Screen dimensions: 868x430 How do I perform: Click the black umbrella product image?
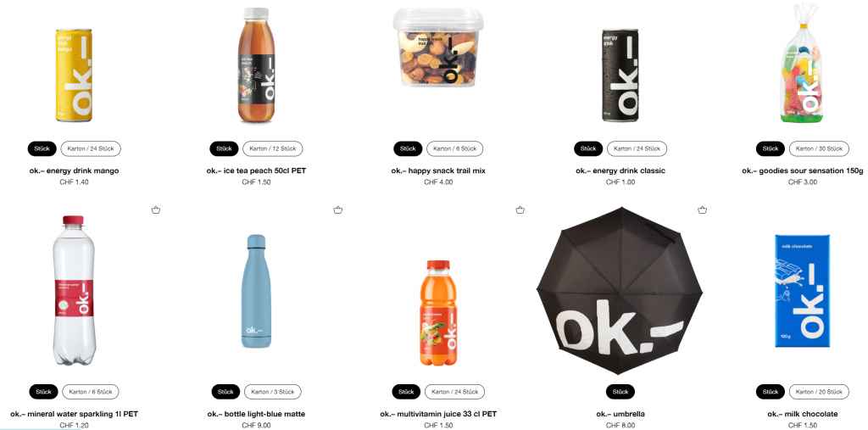point(620,291)
